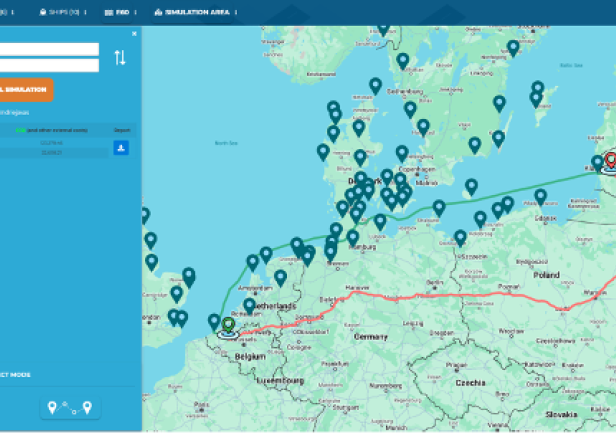Screen dimensions: 616x433
Task: Click the port pin near Hamburg
Action: [x=352, y=237]
